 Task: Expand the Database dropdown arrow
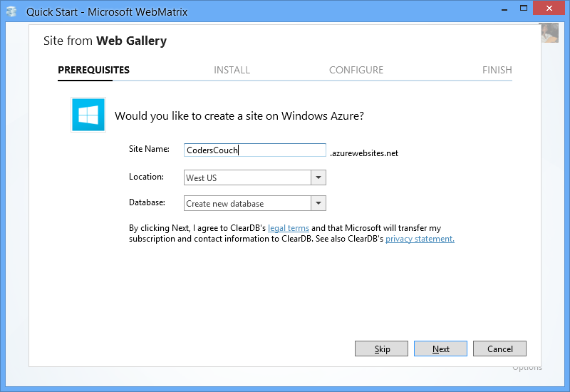pos(318,203)
